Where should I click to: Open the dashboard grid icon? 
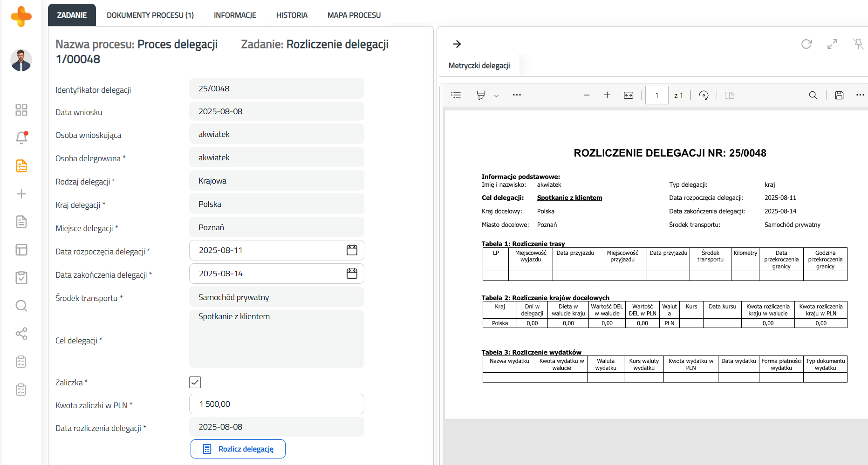click(x=21, y=110)
